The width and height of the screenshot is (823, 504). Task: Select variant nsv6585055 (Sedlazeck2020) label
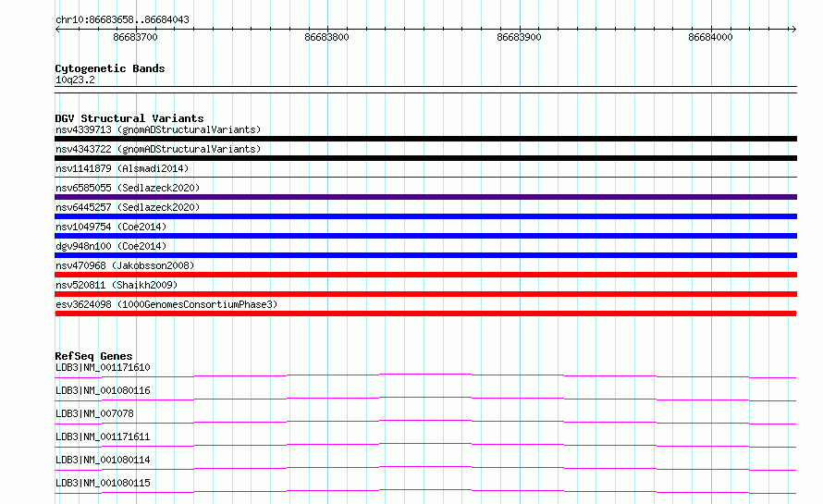(128, 188)
